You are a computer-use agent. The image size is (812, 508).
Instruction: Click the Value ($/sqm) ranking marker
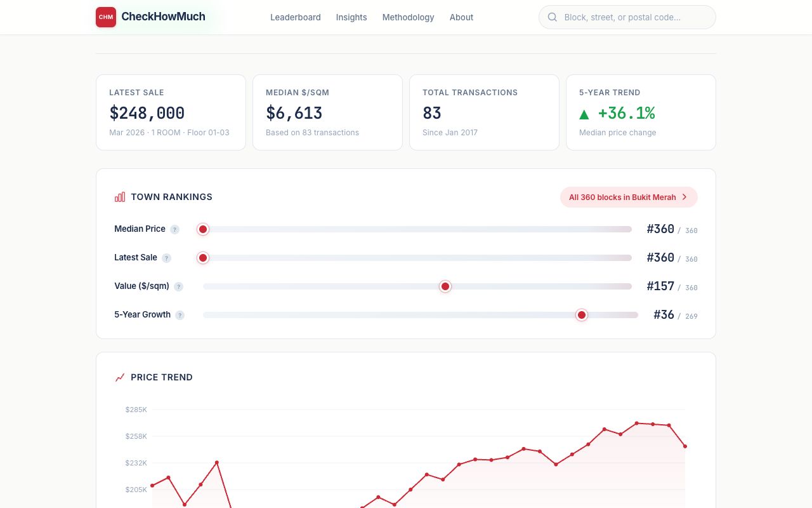coord(445,286)
